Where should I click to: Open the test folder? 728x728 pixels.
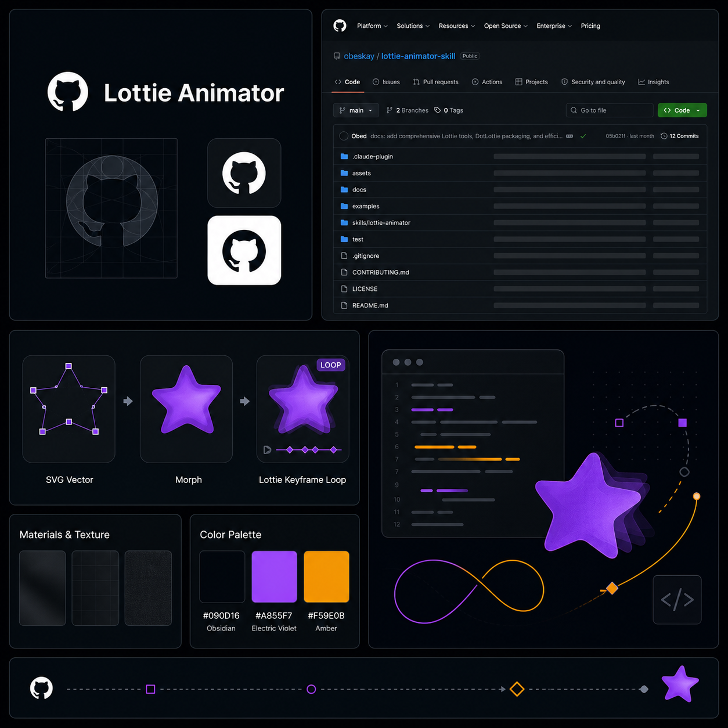click(x=358, y=239)
